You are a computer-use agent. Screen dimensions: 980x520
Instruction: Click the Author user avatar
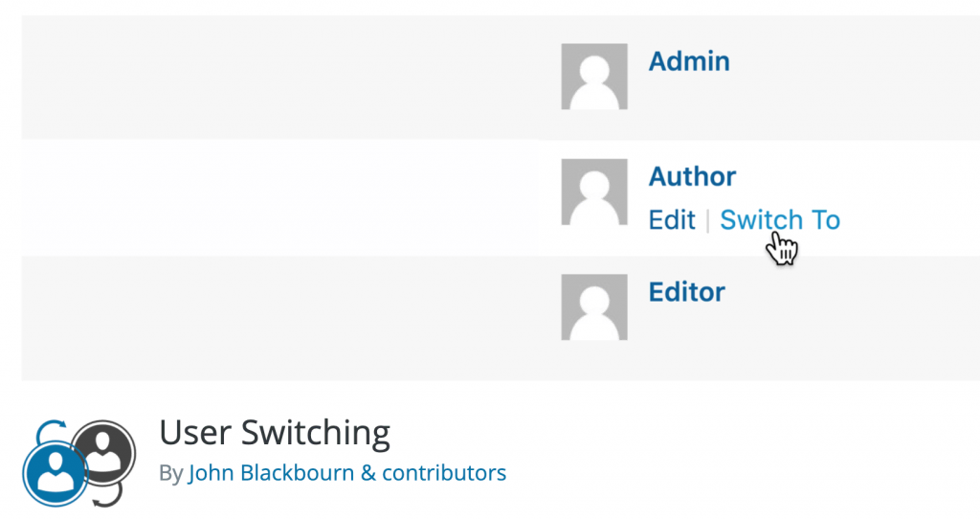593,192
